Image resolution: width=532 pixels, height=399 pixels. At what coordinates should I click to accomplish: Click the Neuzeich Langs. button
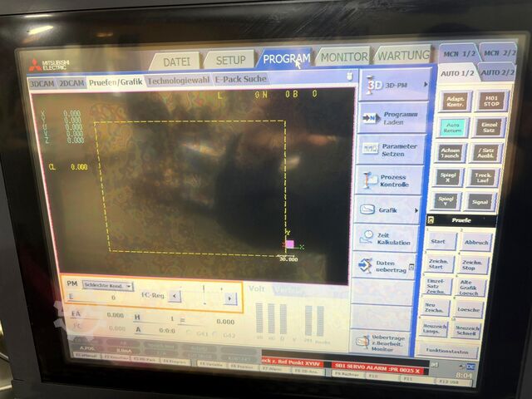coord(432,328)
